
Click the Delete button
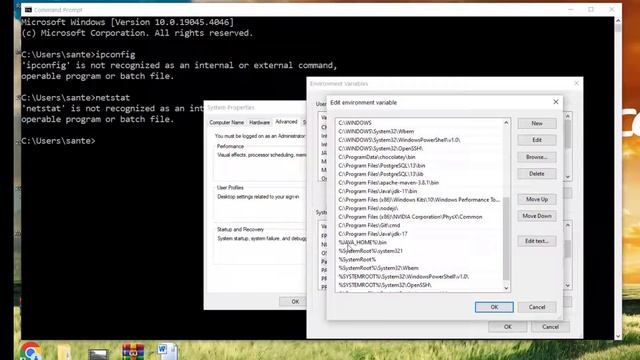537,173
